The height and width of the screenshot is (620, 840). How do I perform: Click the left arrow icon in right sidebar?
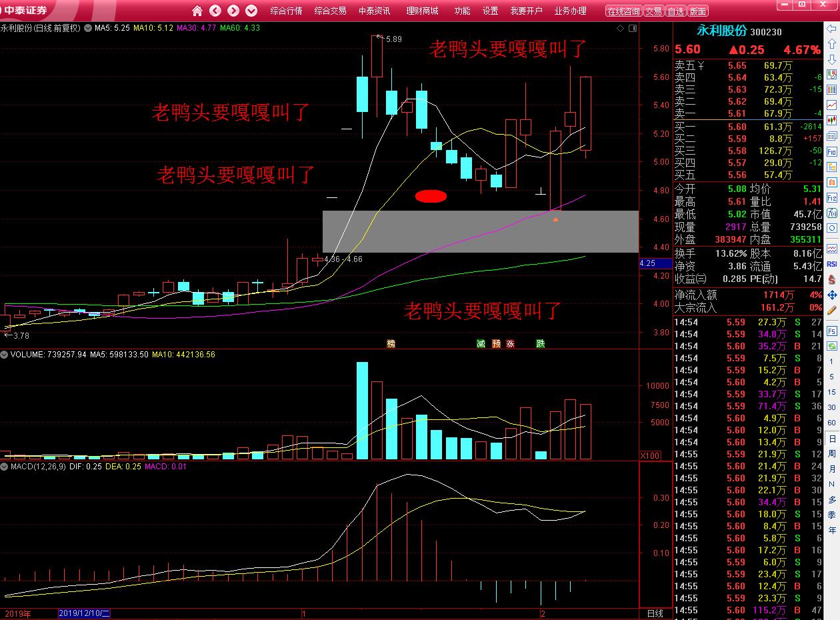(x=832, y=29)
